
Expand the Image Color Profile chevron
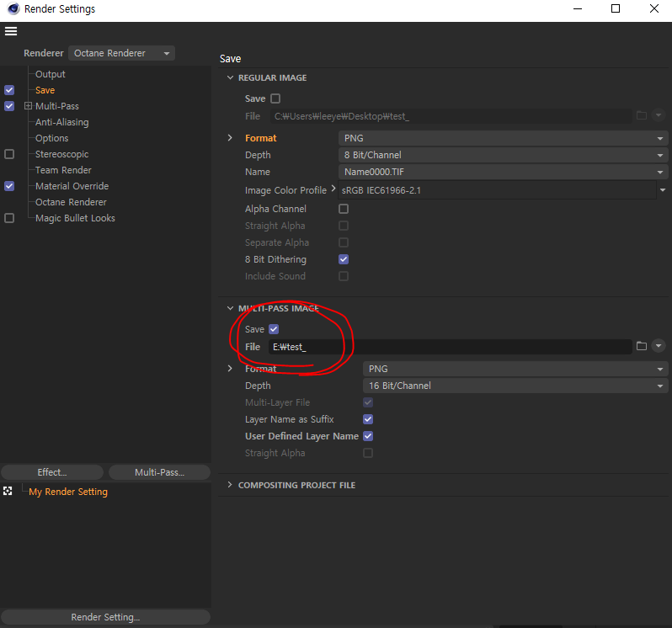pyautogui.click(x=333, y=188)
